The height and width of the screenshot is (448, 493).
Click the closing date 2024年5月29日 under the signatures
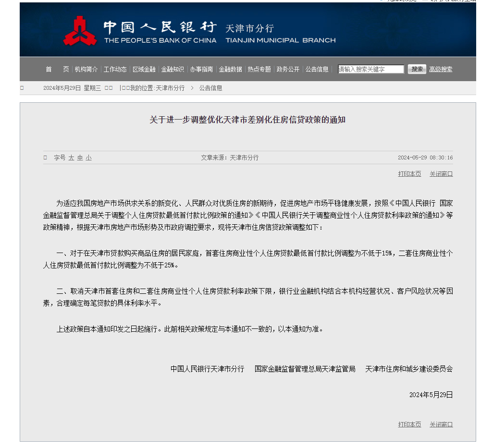coord(431,395)
